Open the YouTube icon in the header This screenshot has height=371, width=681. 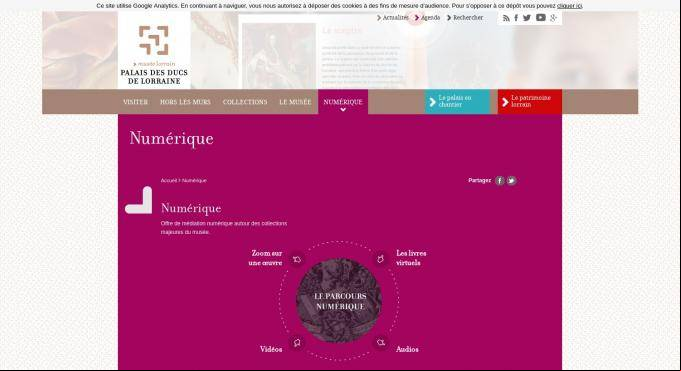[541, 17]
